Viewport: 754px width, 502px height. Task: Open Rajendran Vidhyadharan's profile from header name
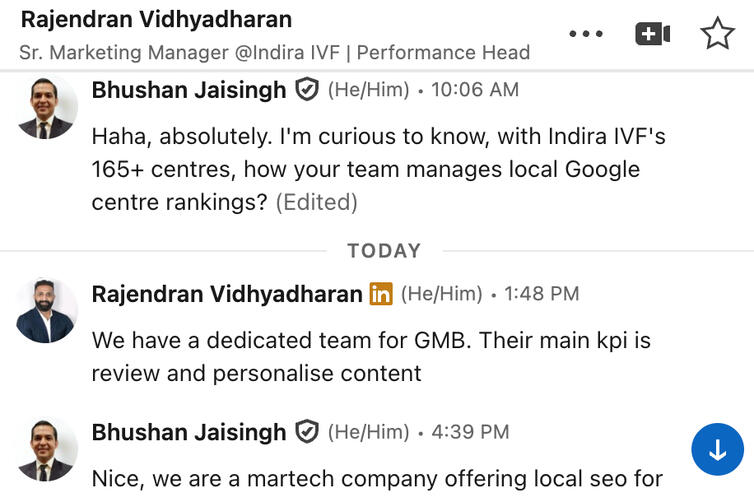click(x=156, y=19)
